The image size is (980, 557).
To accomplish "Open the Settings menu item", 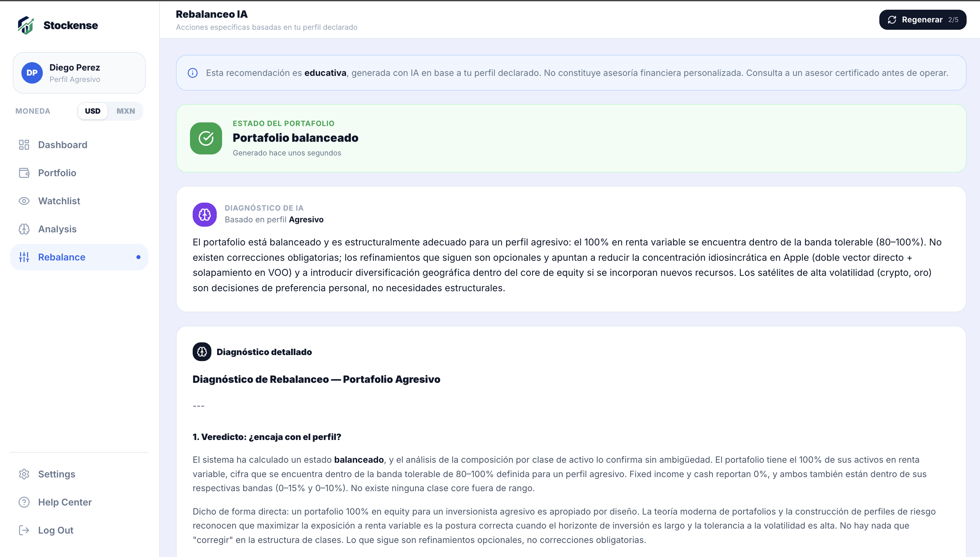I will 79,474.
